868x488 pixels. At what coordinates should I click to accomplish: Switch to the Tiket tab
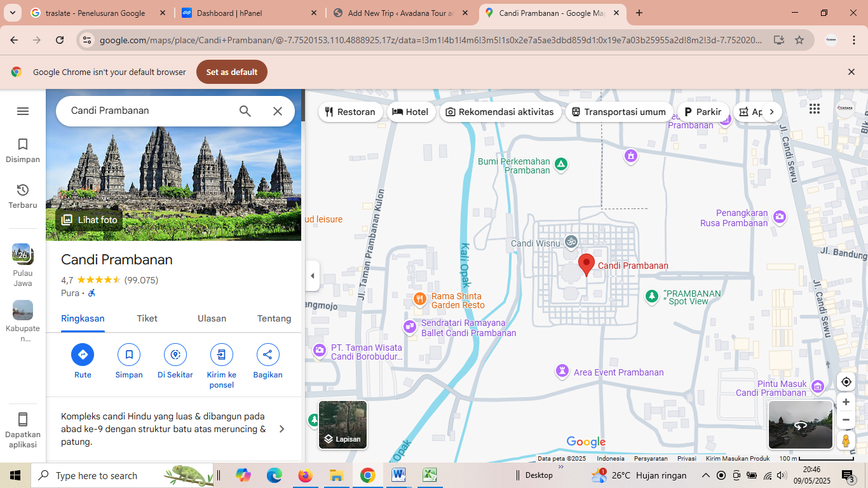point(147,318)
